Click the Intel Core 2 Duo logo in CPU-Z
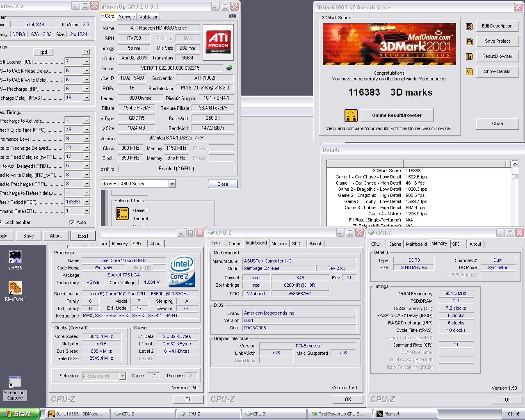525x420 pixels. coord(182,272)
